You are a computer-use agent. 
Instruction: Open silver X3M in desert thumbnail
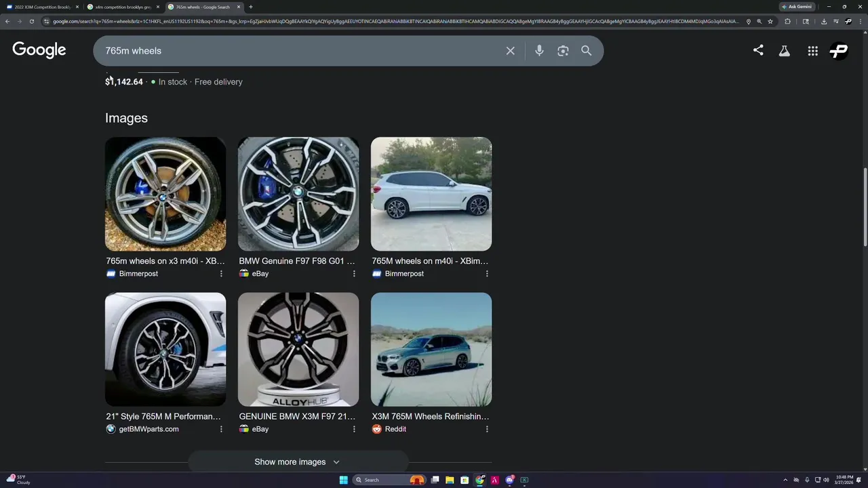tap(431, 349)
